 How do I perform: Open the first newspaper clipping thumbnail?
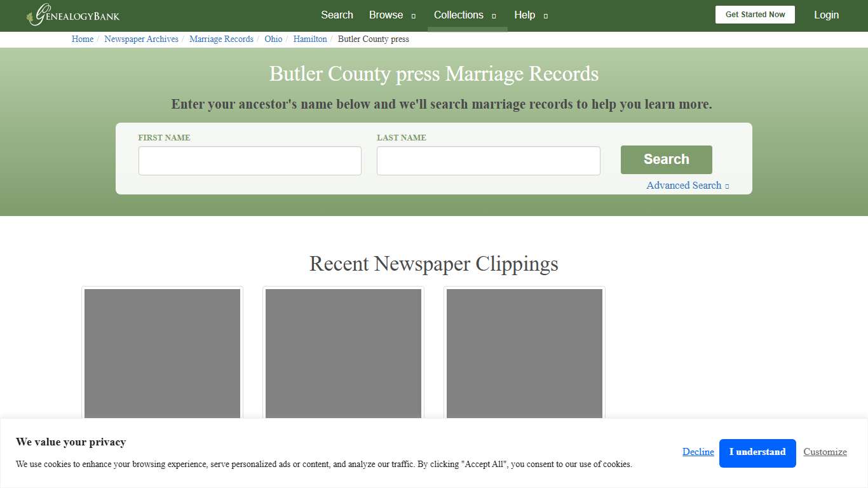point(161,353)
